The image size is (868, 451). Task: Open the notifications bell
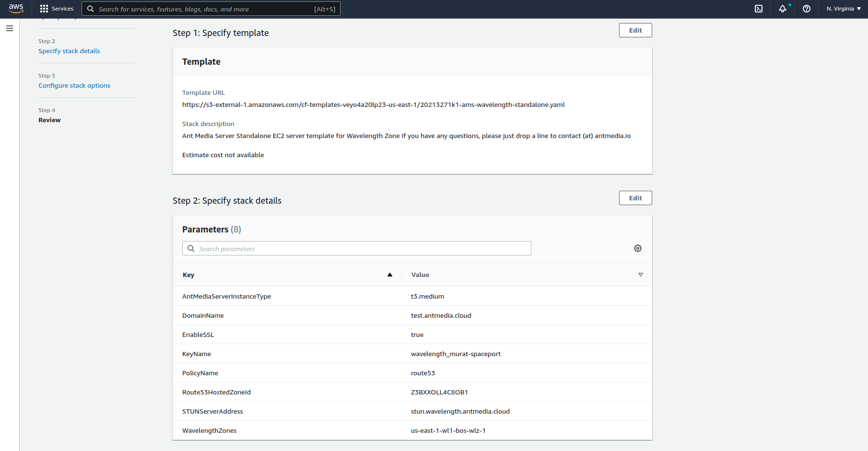tap(783, 9)
